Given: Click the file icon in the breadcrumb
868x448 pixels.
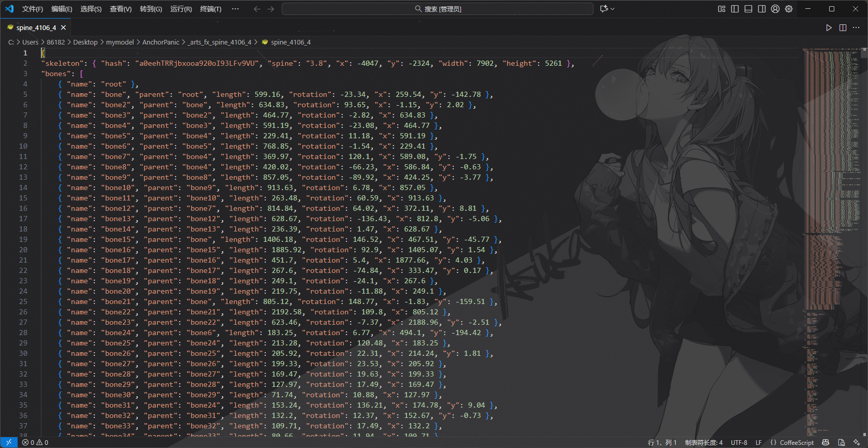Looking at the screenshot, I should tap(265, 42).
